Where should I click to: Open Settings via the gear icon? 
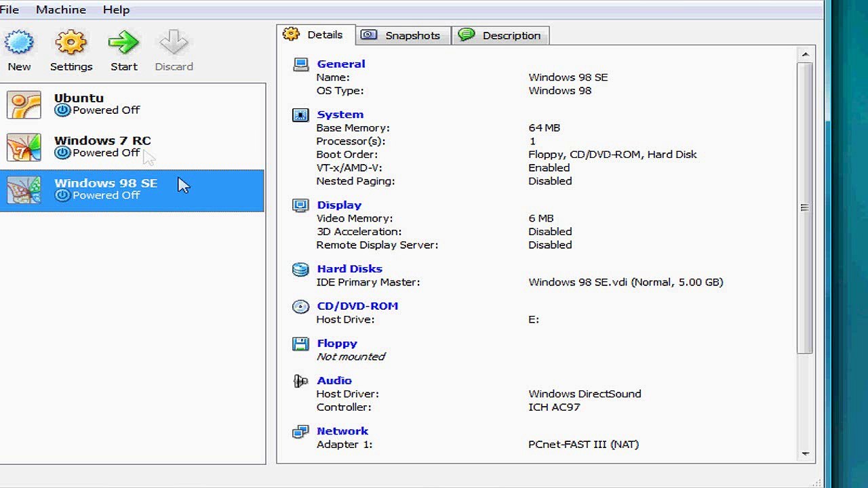click(71, 43)
